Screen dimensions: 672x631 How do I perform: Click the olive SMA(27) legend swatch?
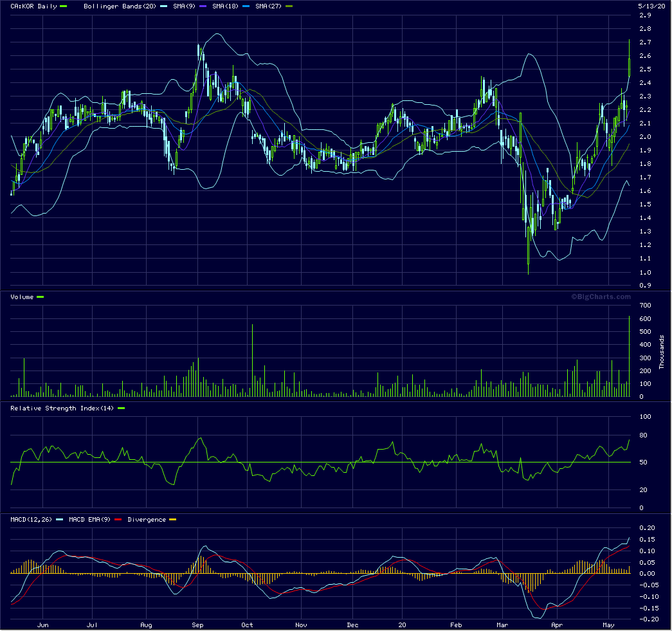(x=289, y=6)
